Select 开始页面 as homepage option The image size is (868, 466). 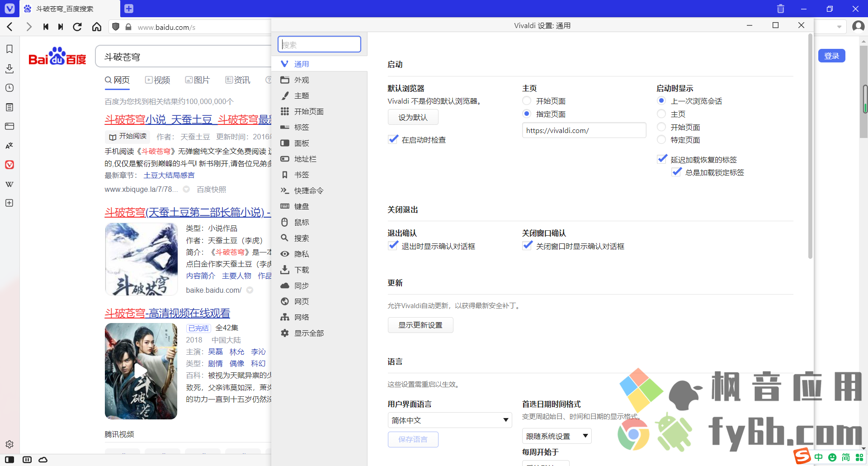(527, 100)
